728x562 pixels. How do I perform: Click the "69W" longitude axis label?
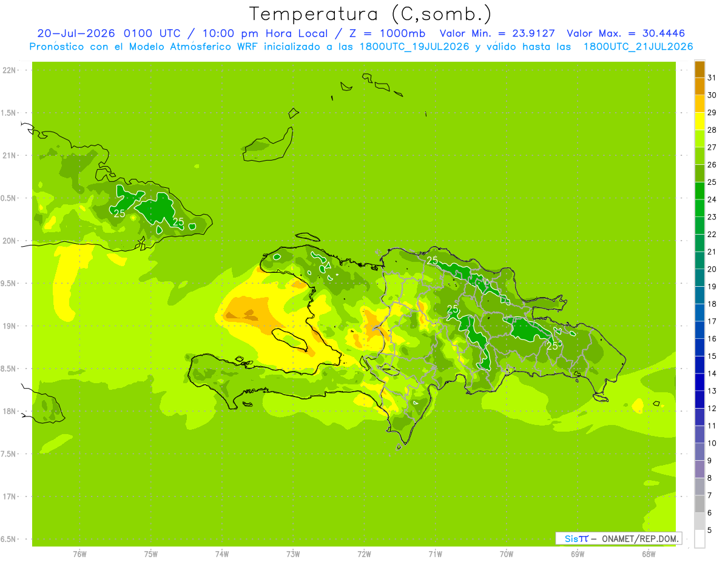pos(578,554)
